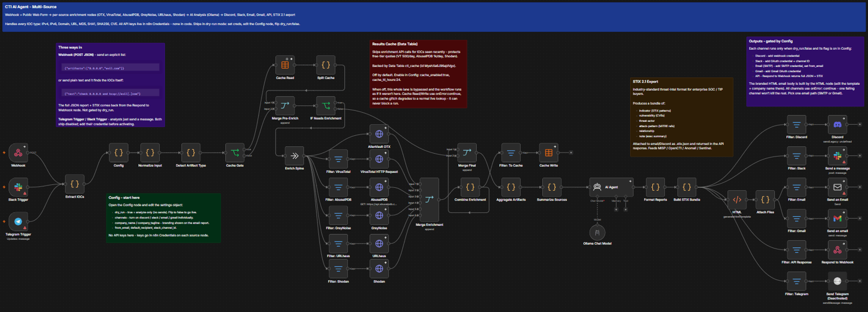This screenshot has height=312, width=868.
Task: Select the Aggregate Artifacts node
Action: click(x=510, y=187)
